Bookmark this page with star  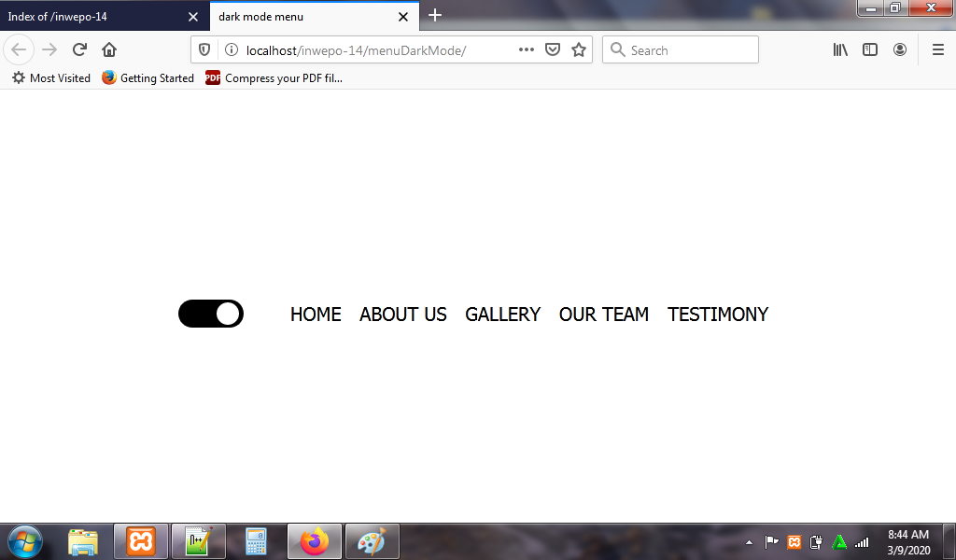tap(579, 50)
